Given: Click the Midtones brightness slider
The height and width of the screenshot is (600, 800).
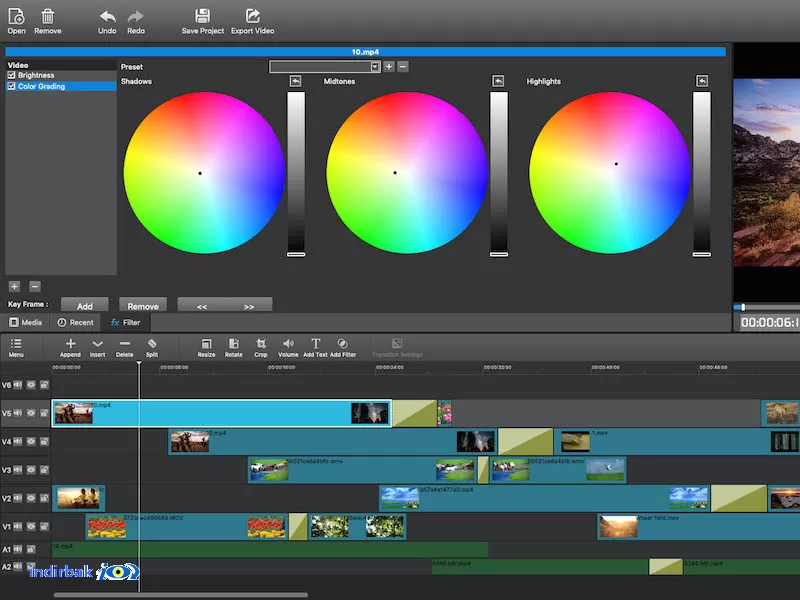Looking at the screenshot, I should point(499,173).
